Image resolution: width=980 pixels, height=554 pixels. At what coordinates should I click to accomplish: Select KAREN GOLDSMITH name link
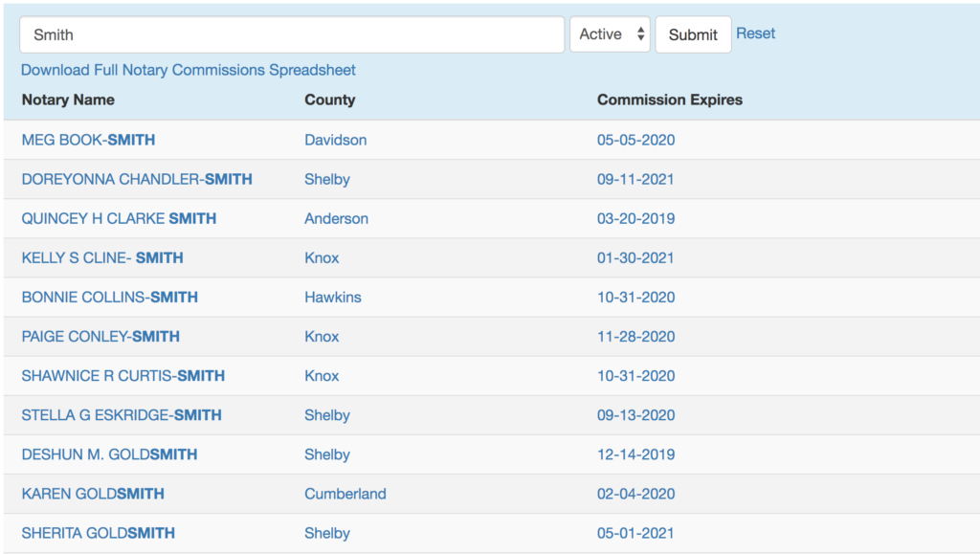coord(93,494)
